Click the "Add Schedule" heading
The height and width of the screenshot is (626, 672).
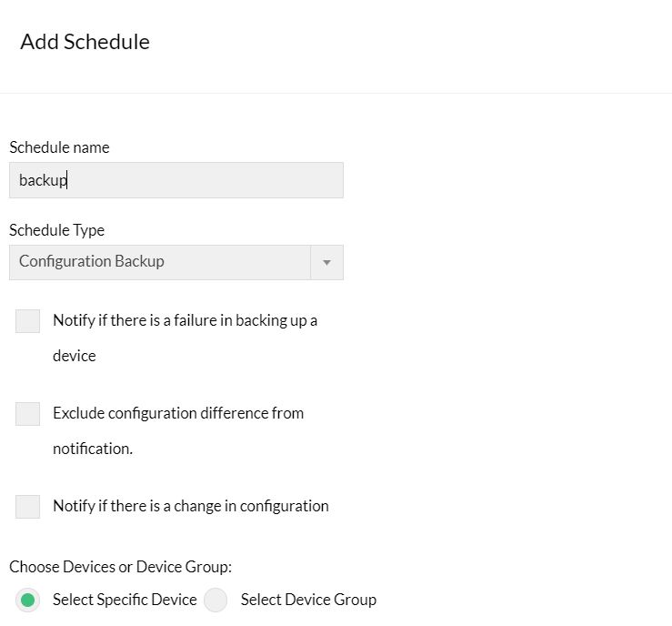tap(85, 42)
